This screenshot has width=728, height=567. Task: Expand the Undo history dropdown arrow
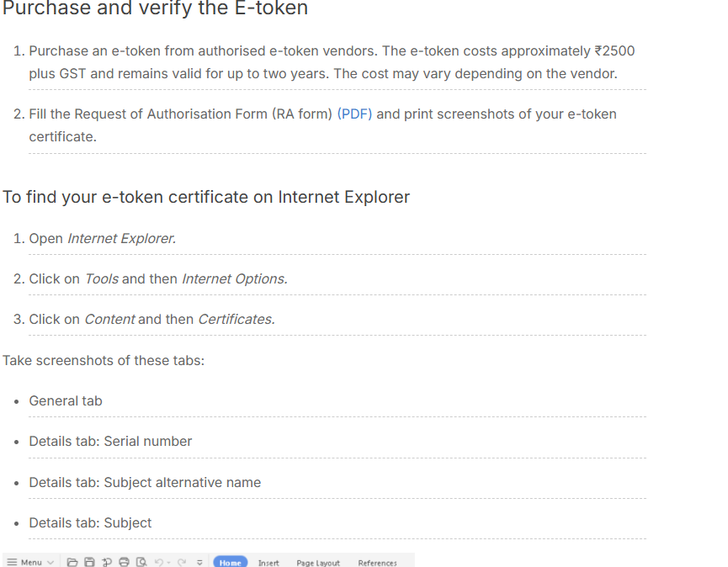(x=168, y=562)
